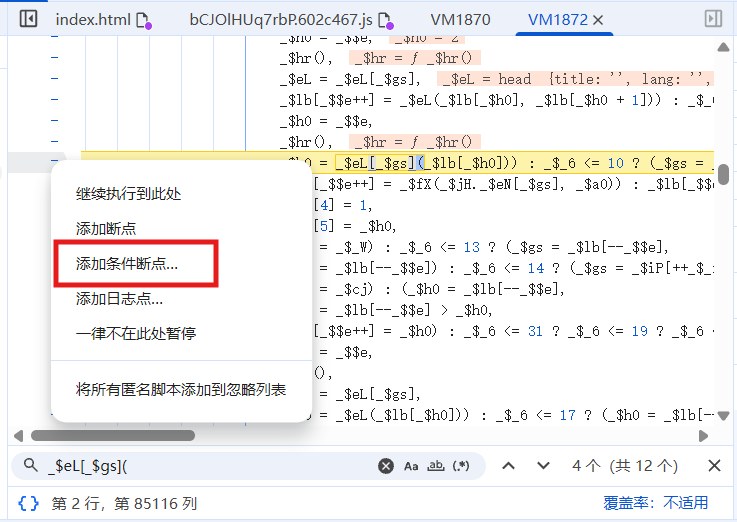737x522 pixels.
Task: Jump to the next search match
Action: coord(543,466)
